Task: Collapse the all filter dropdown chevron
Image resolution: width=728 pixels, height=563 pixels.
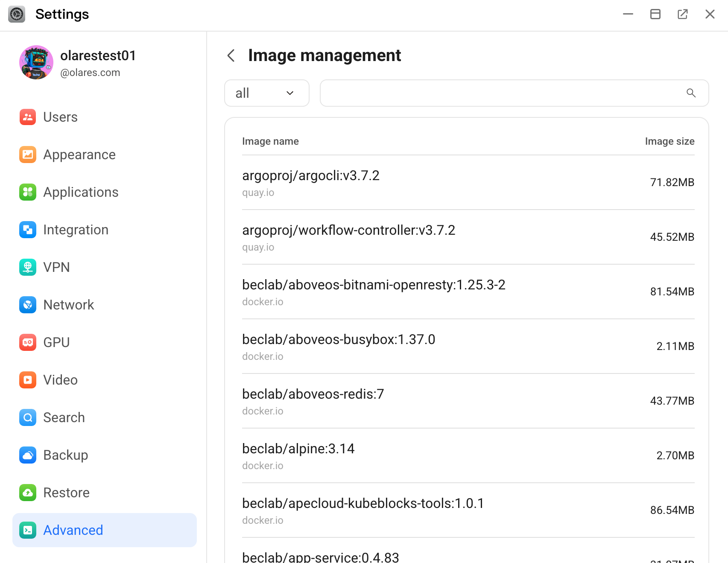Action: 290,93
